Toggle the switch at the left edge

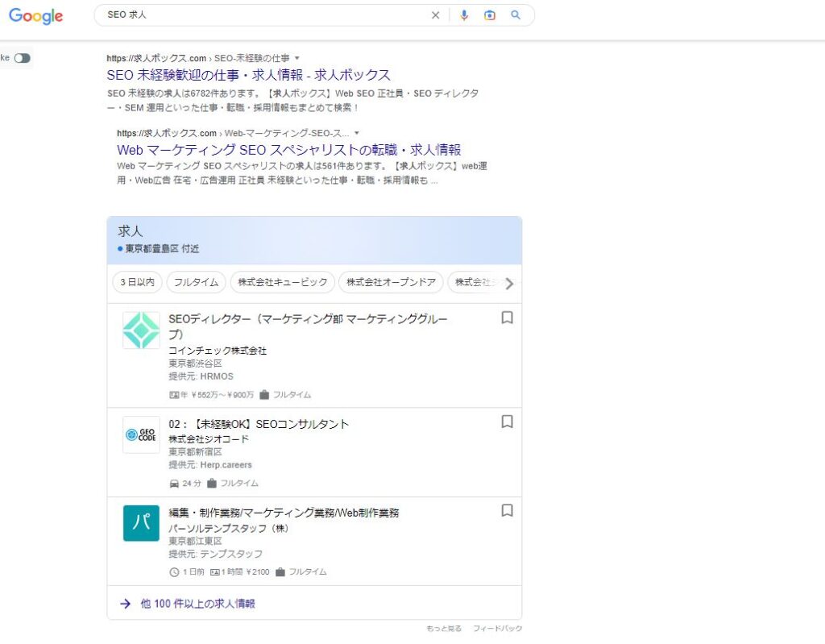[22, 58]
